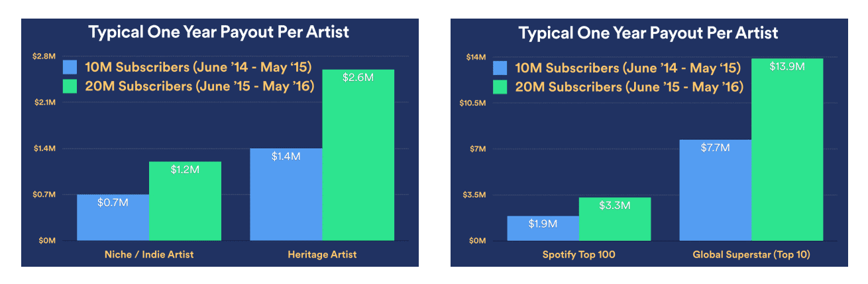Select the $2.1M y-axis tick label
Screen dimensions: 868x284
44,103
